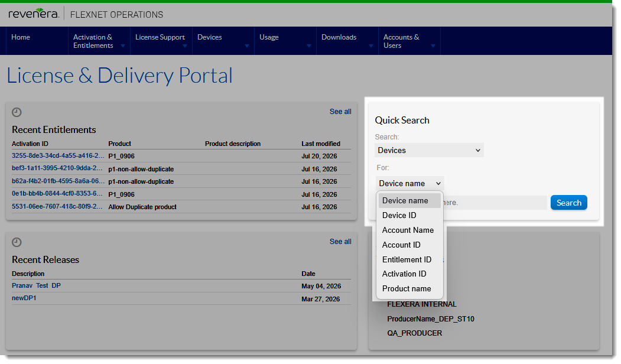Click See all for Recent Releases
Image resolution: width=621 pixels, height=364 pixels.
(340, 242)
